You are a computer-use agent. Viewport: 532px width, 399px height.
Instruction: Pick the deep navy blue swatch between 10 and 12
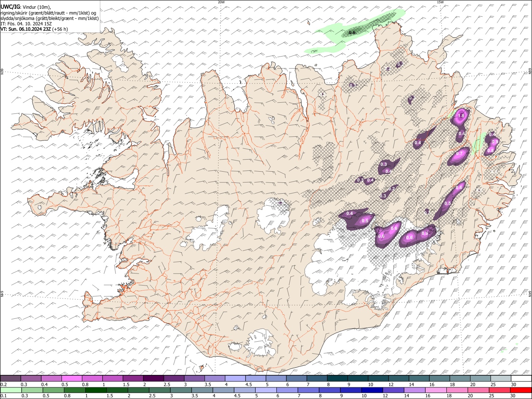(x=372, y=390)
